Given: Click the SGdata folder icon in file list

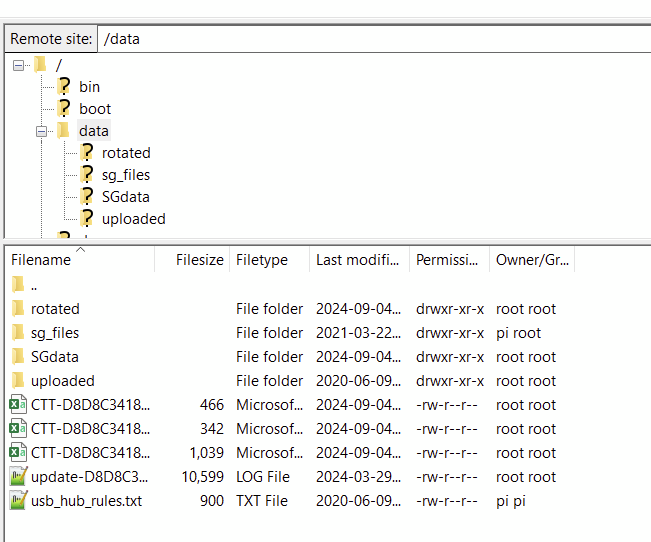Looking at the screenshot, I should [17, 357].
